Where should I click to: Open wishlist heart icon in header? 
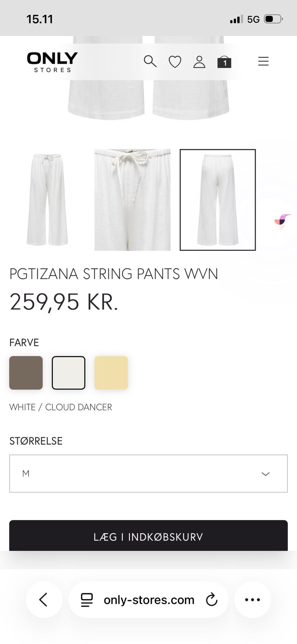175,62
